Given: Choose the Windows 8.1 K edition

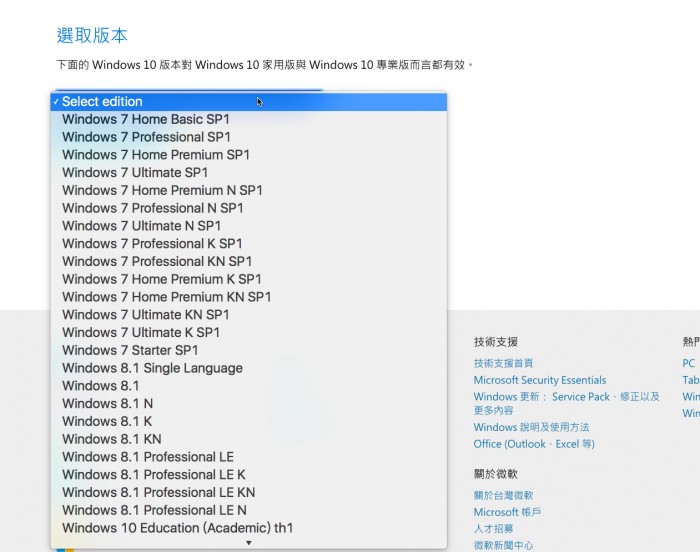Looking at the screenshot, I should pos(249,421).
